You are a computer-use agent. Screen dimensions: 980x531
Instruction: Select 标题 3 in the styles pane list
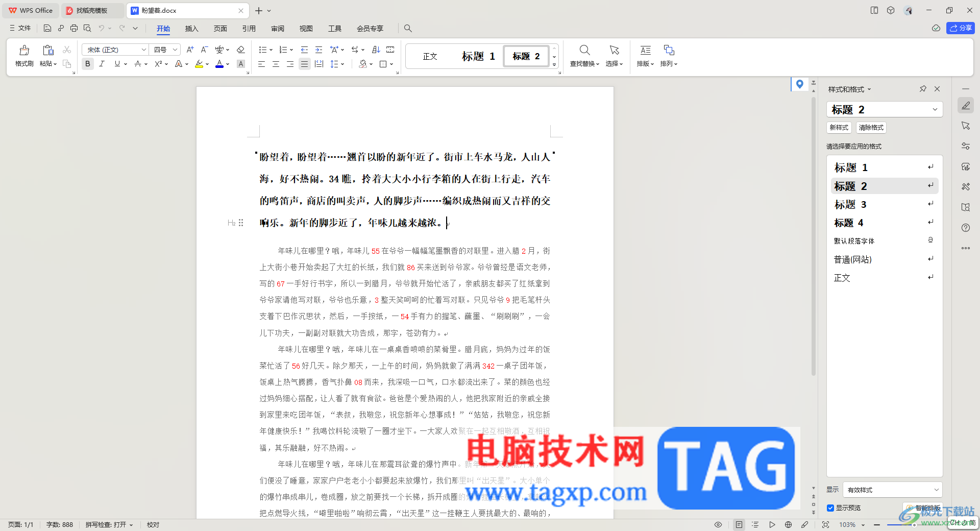(885, 204)
